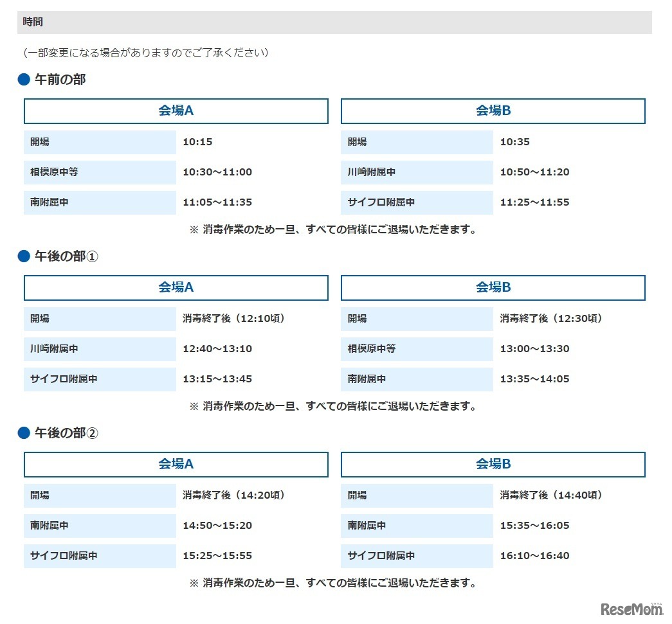
Task: Click the 相模原中等 row in 午前の部
Action: [100, 172]
